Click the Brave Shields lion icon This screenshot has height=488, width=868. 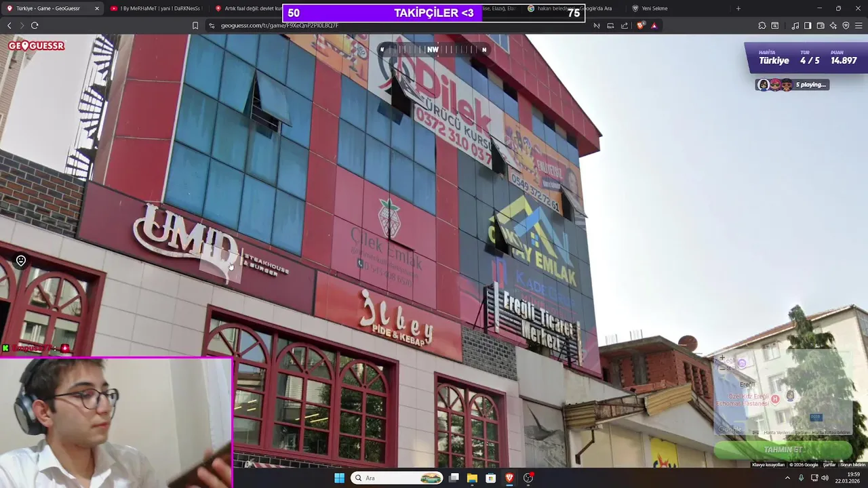point(641,25)
